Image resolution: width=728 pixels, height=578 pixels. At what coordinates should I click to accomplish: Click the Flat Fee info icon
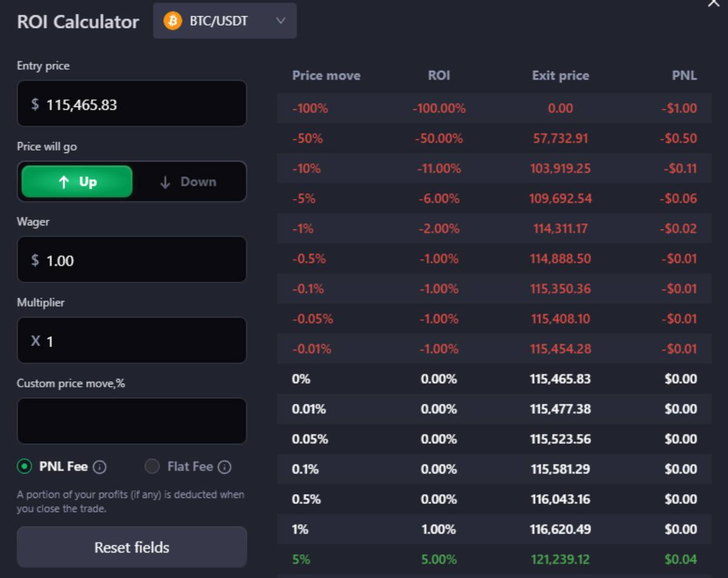coord(224,467)
